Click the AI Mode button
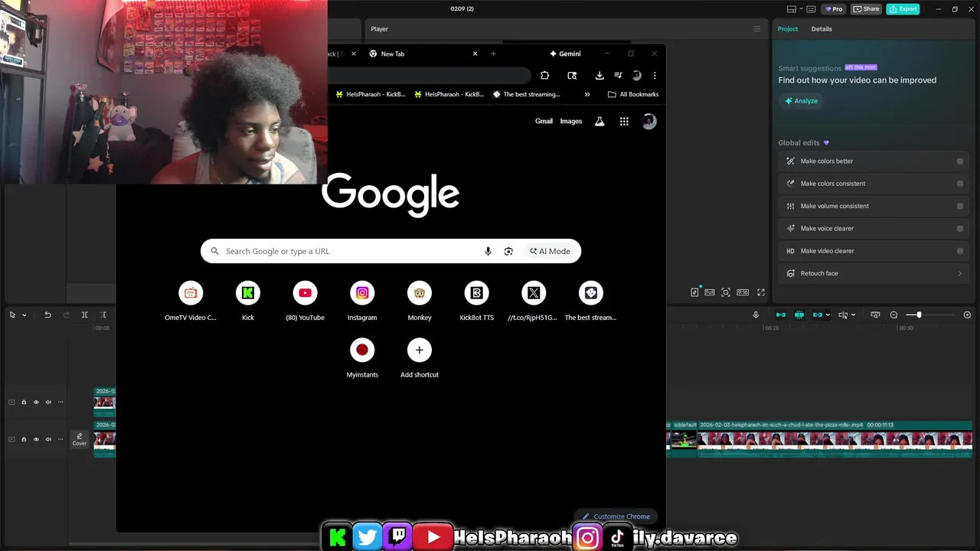The image size is (980, 551). [x=550, y=251]
